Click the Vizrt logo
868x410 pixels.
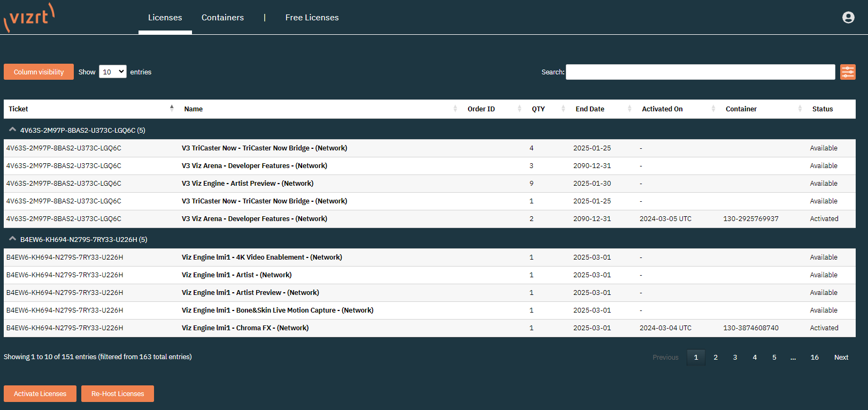tap(29, 17)
